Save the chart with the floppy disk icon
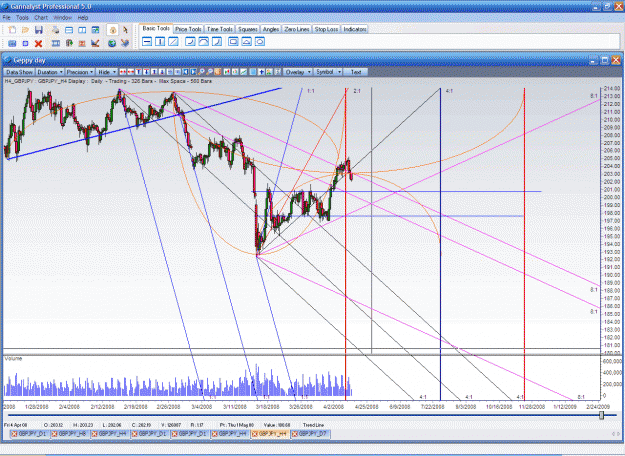Image resolution: width=625 pixels, height=456 pixels. click(x=39, y=30)
